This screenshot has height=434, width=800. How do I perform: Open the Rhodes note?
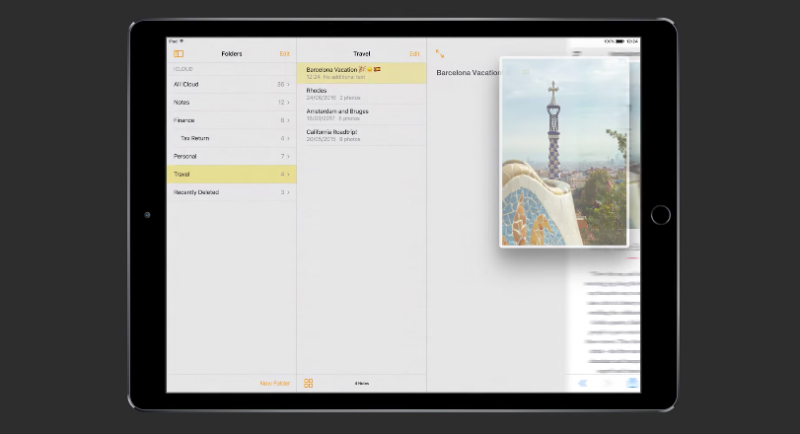(x=360, y=93)
